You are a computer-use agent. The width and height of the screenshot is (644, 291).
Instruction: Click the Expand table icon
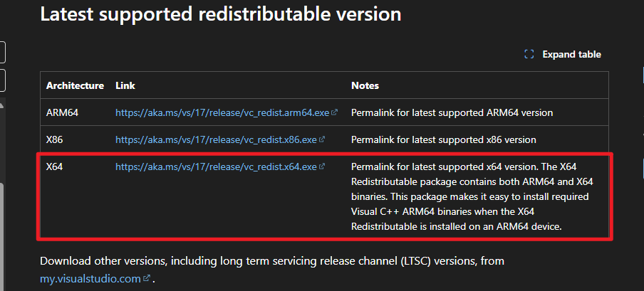(529, 54)
